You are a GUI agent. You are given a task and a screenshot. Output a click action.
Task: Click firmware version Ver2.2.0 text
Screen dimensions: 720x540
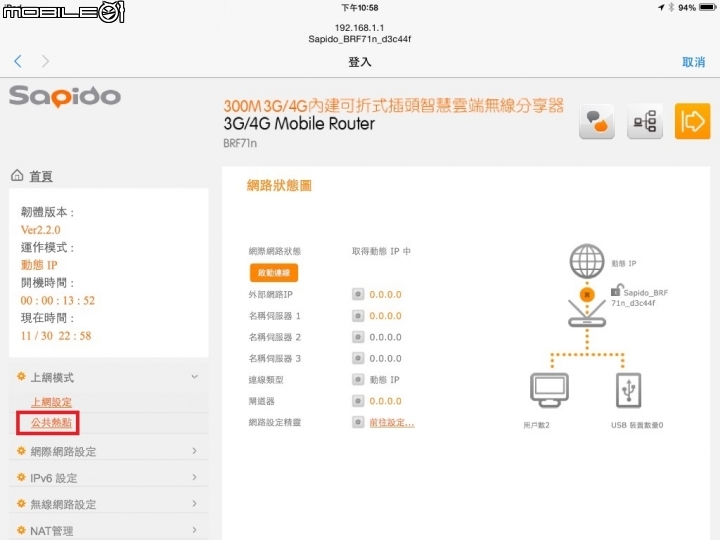pyautogui.click(x=40, y=230)
